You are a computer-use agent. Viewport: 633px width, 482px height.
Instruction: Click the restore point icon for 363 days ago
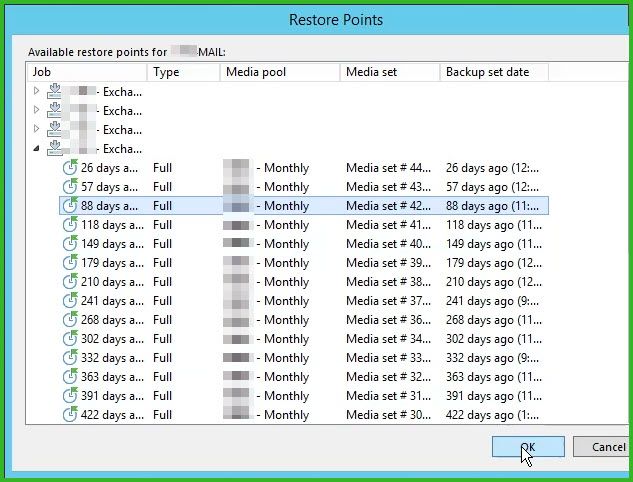tap(70, 377)
